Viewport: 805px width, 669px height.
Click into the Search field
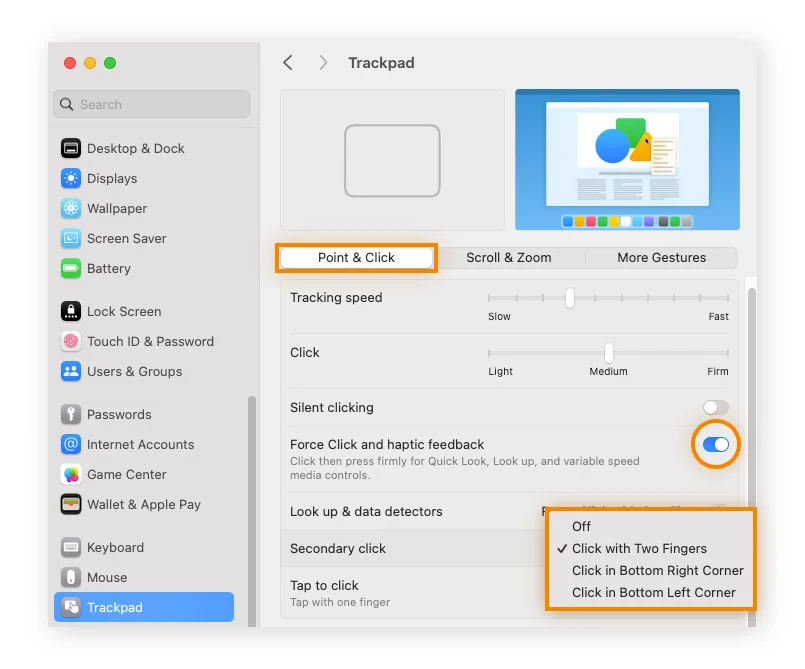151,104
